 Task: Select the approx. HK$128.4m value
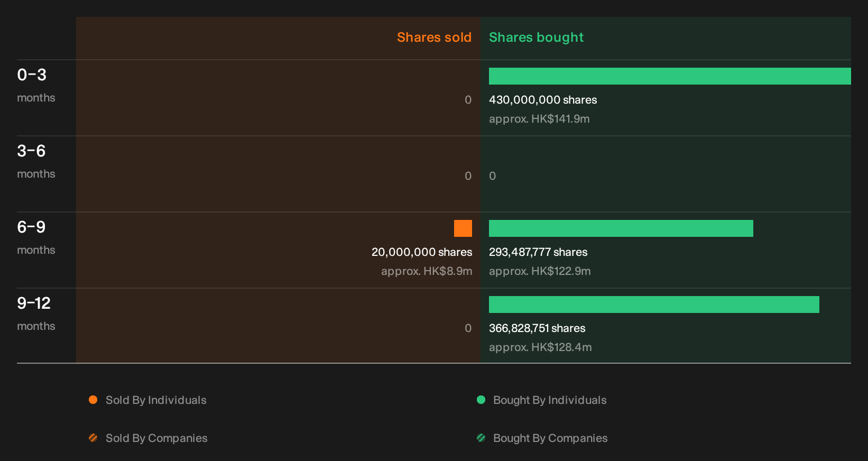point(540,347)
